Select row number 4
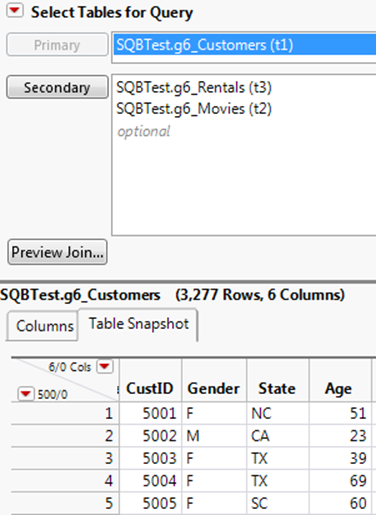Screen dimensions: 376x515 coord(65,481)
